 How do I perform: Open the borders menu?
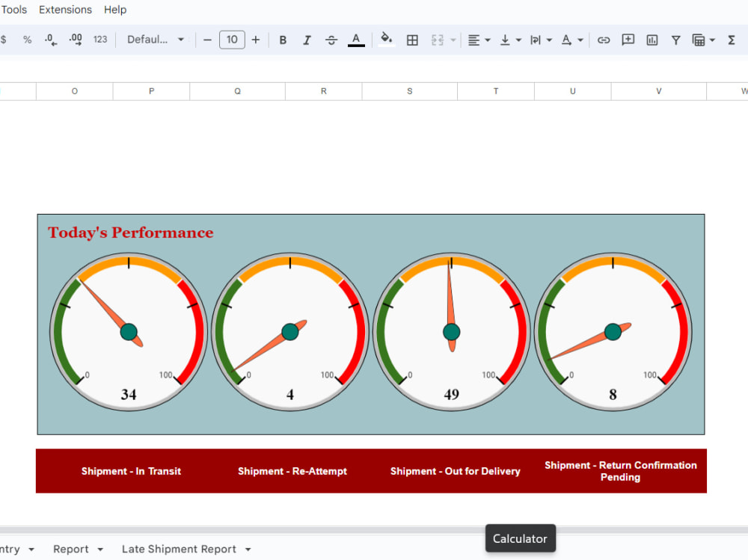pos(412,40)
